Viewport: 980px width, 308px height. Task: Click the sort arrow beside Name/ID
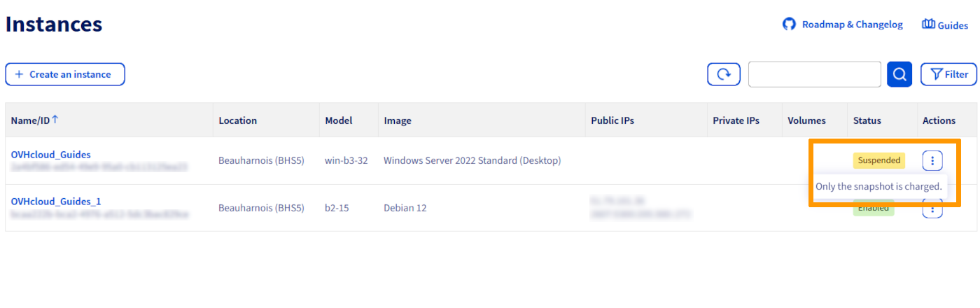click(x=55, y=120)
